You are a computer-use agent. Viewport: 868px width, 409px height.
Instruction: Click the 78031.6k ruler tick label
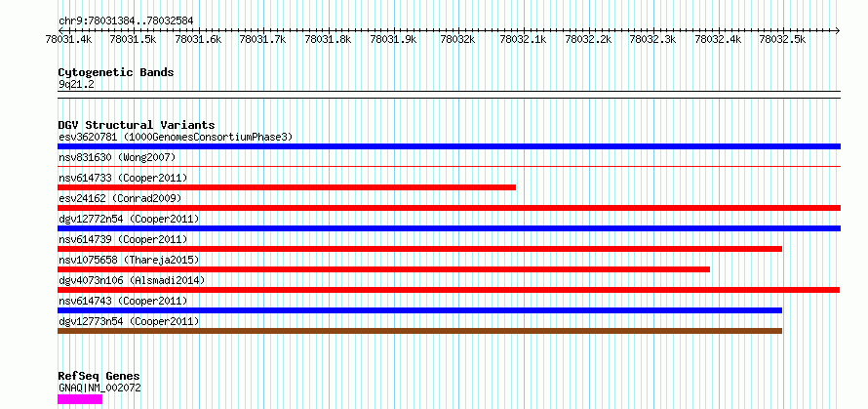(x=198, y=39)
